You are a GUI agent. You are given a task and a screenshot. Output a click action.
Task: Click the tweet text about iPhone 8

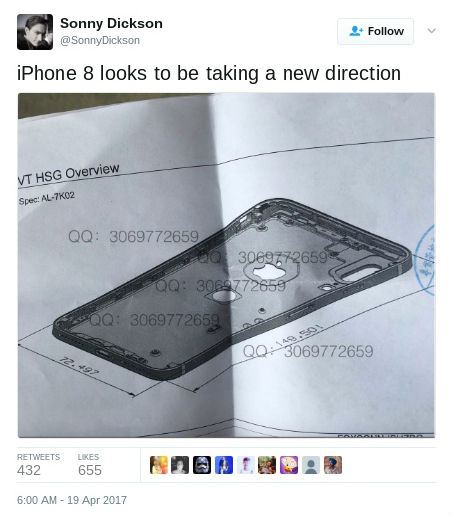pos(209,73)
